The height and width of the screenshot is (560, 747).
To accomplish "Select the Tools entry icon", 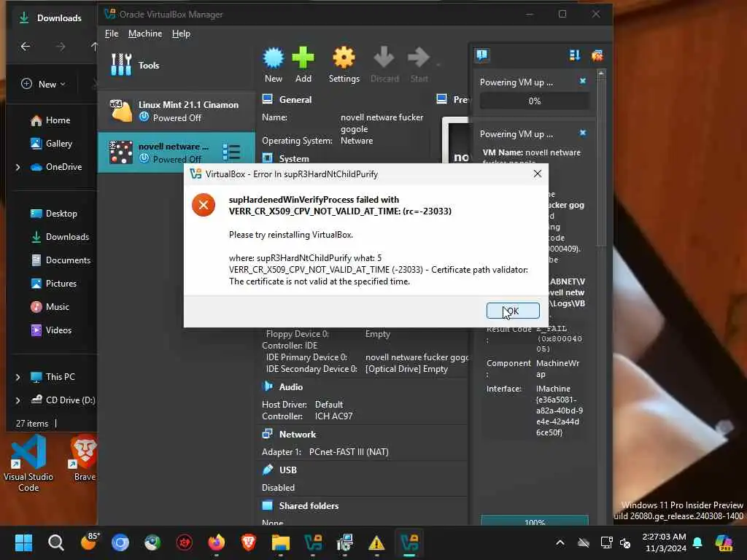I will (x=121, y=65).
